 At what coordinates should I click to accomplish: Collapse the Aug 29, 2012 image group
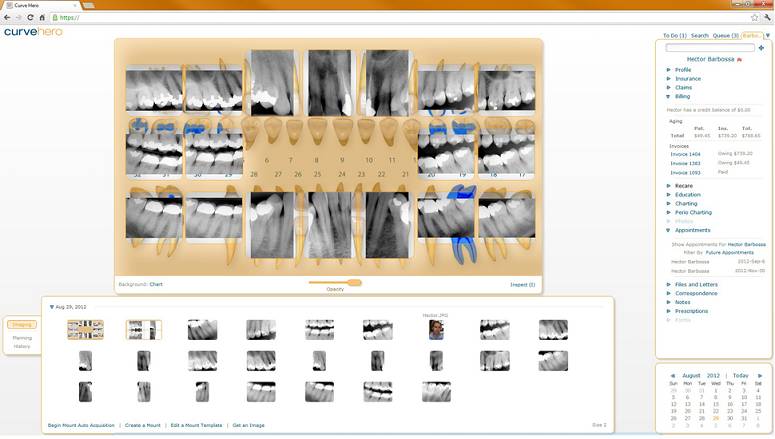[52, 307]
